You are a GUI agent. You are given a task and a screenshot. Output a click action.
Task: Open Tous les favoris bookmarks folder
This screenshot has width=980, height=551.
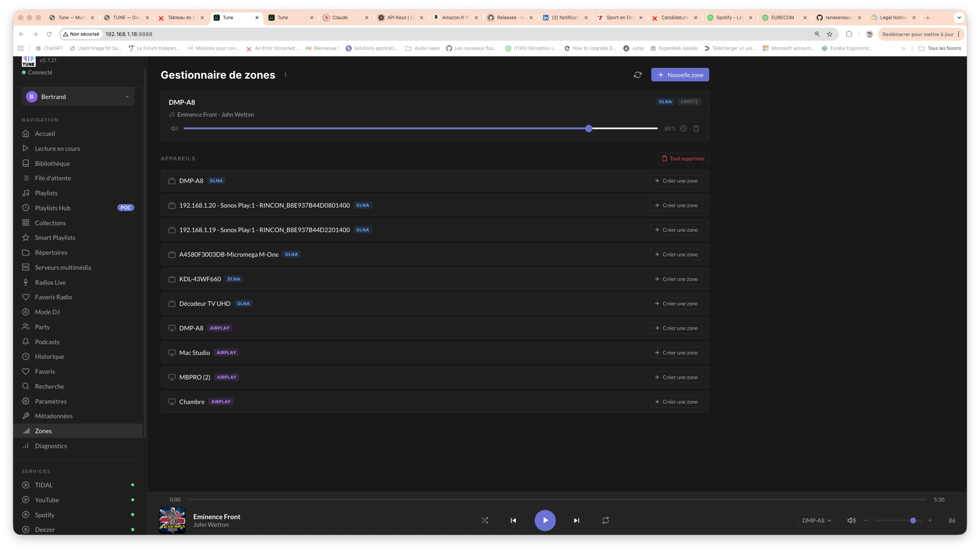(x=940, y=48)
